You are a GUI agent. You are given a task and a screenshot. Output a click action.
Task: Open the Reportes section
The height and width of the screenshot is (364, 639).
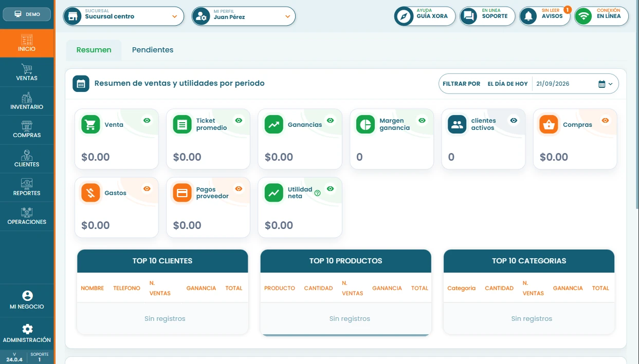point(27,187)
